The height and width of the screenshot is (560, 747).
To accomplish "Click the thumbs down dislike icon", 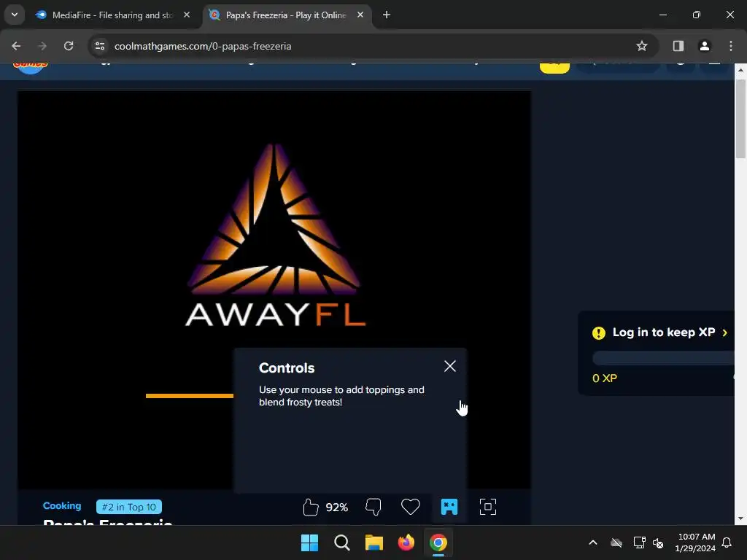I will click(373, 507).
